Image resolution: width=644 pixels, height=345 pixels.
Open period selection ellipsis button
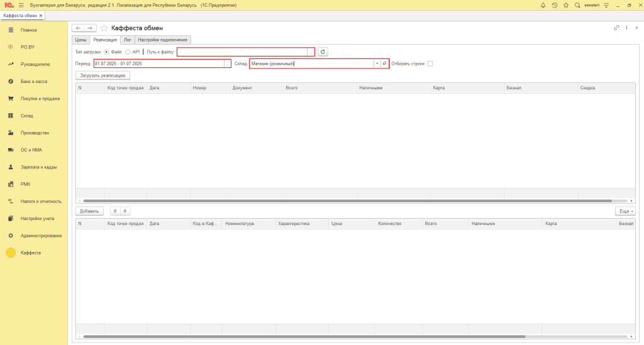[x=227, y=63]
